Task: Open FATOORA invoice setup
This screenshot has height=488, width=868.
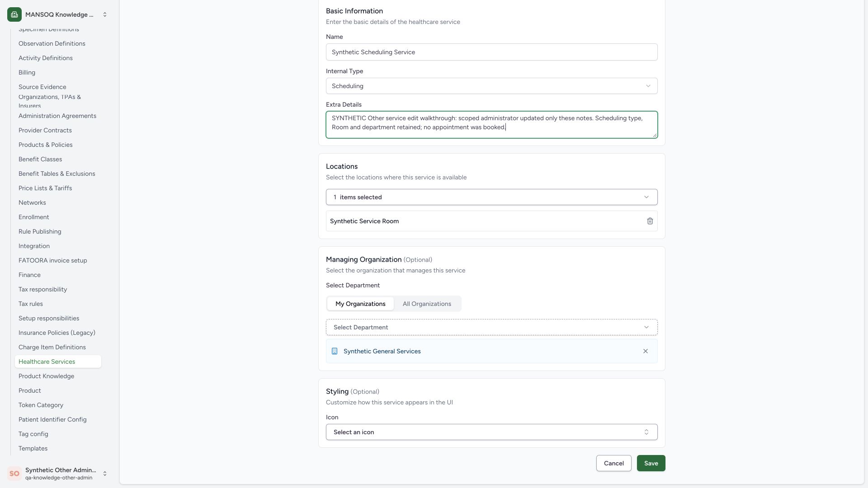Action: 52,260
